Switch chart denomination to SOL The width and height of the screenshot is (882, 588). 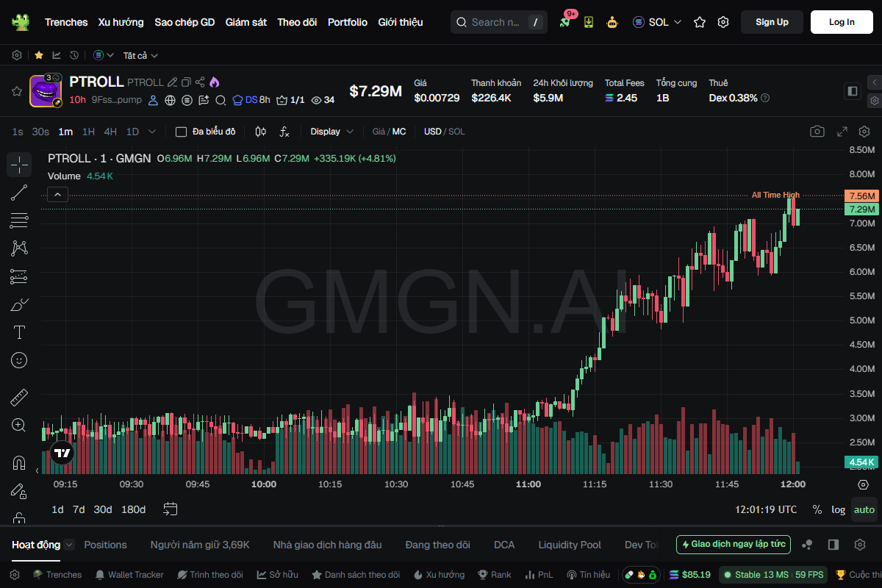coord(456,132)
